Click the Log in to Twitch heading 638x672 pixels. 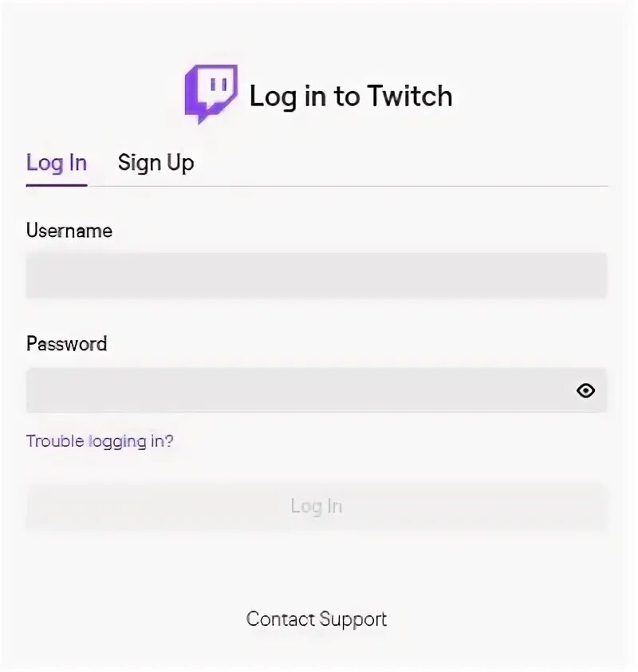351,96
